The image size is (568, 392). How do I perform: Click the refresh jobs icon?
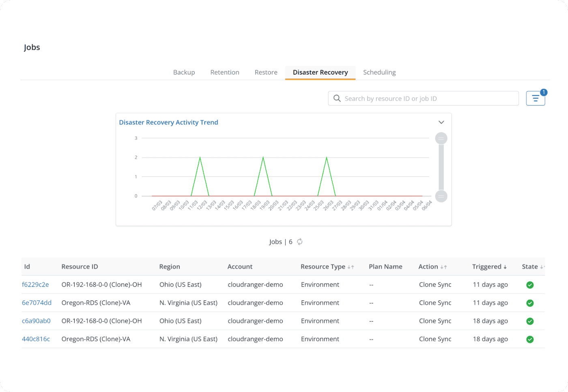[300, 242]
